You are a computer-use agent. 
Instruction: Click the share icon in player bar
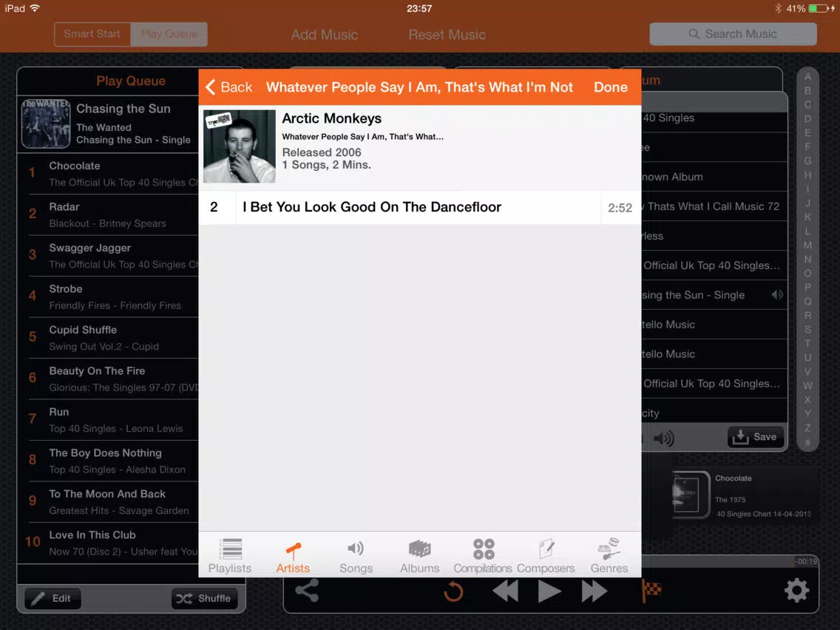307,590
